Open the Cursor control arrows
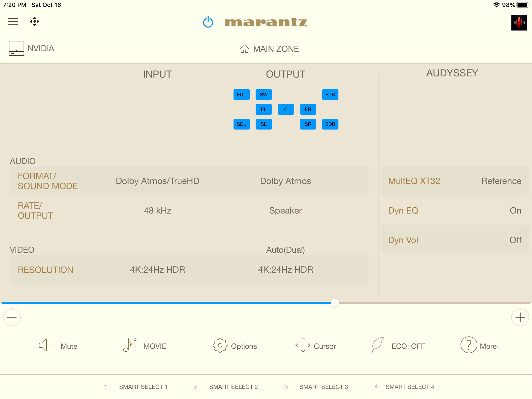The width and height of the screenshot is (532, 399). pyautogui.click(x=303, y=345)
